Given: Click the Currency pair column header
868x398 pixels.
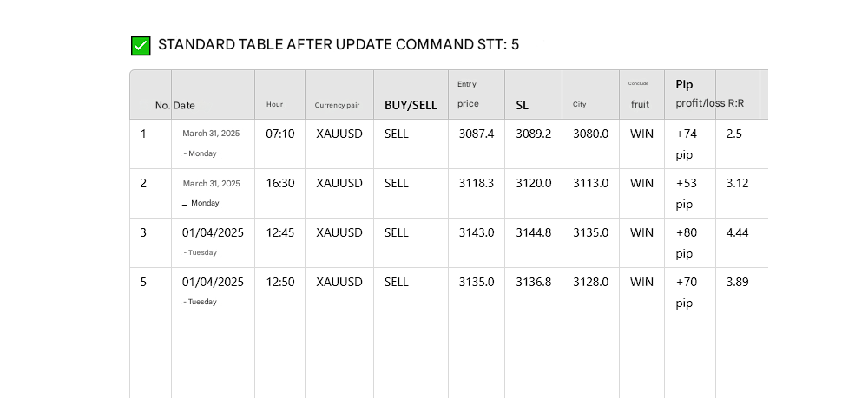Looking at the screenshot, I should (337, 106).
